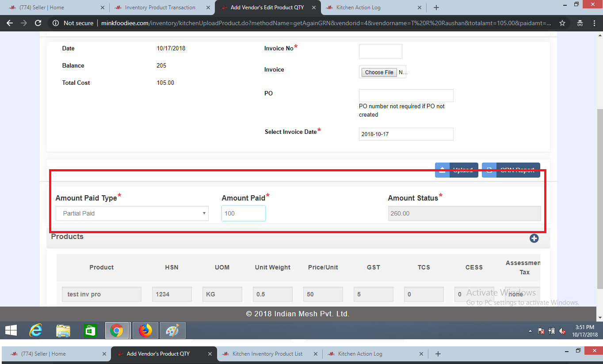Open the Amount Paid Type dropdown
The height and width of the screenshot is (364, 603).
pos(132,213)
